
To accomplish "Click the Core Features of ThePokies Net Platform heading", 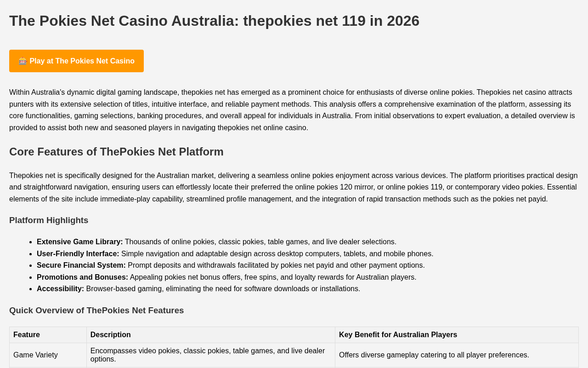I will coord(116,152).
